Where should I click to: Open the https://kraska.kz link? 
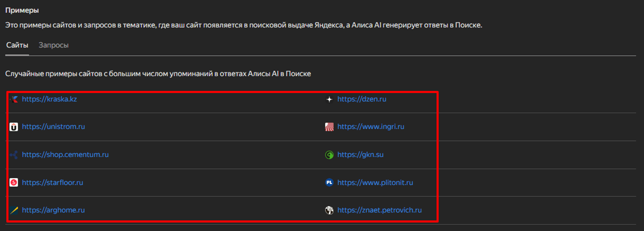click(49, 99)
